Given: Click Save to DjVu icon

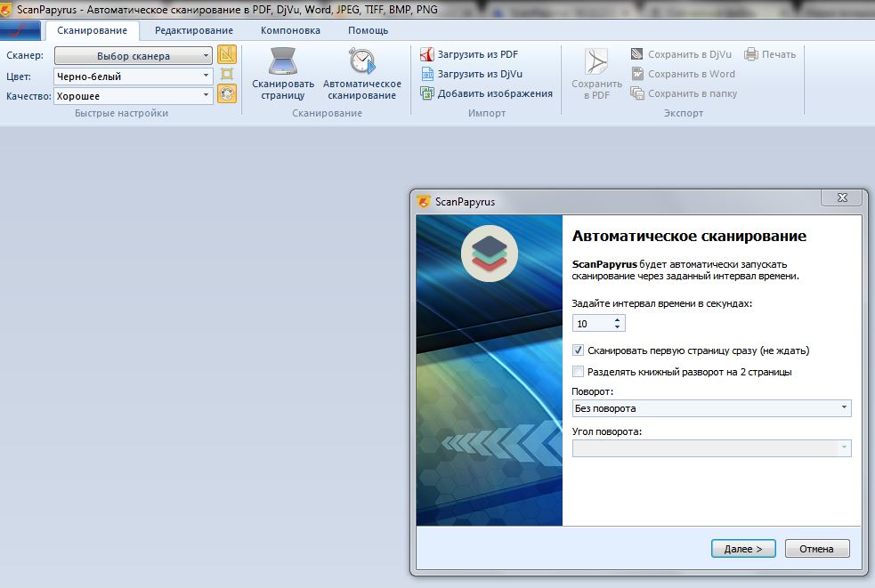Looking at the screenshot, I should point(636,54).
